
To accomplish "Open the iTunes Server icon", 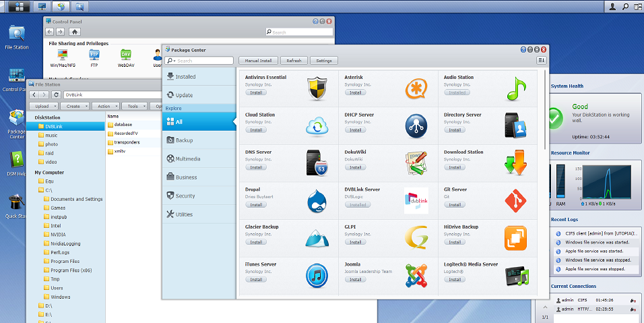I will coord(317,276).
